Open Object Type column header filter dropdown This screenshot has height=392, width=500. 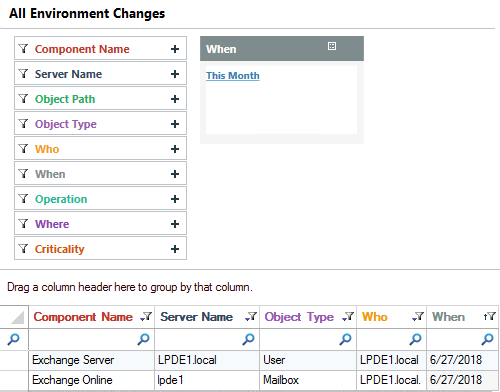(x=348, y=316)
